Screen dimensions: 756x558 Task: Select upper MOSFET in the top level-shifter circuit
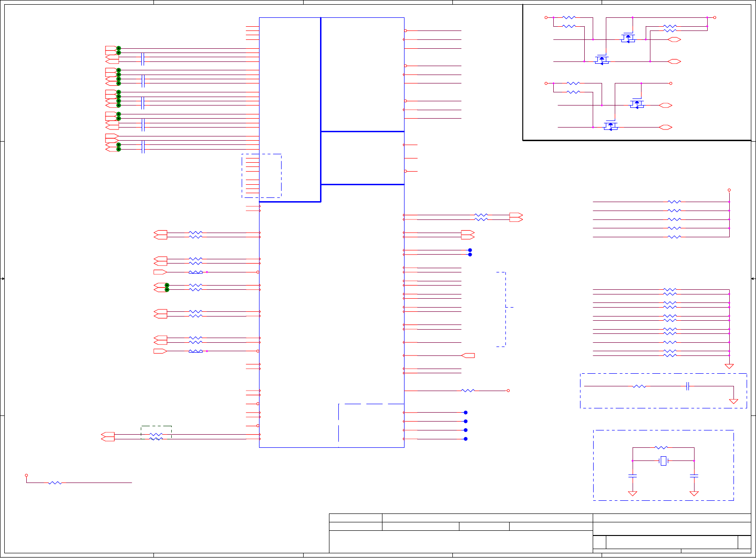[x=628, y=38]
